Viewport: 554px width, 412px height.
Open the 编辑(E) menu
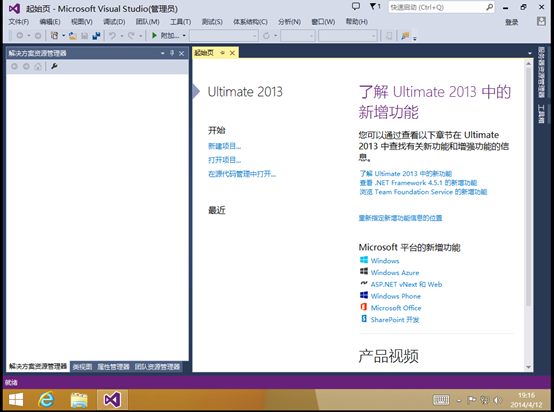point(50,22)
